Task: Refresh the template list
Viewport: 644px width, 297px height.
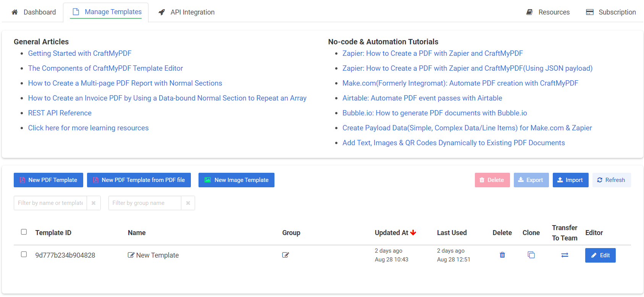Action: click(x=611, y=180)
